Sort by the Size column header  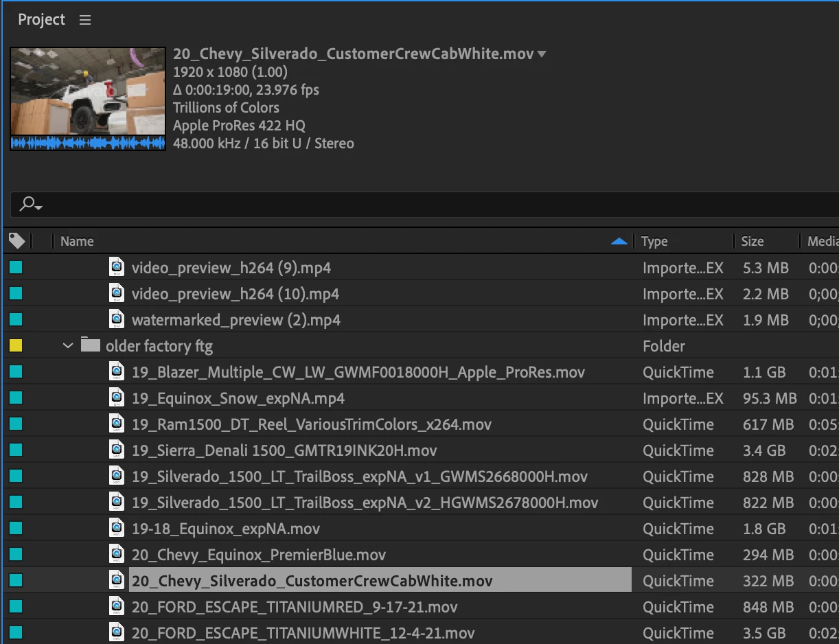(x=752, y=241)
